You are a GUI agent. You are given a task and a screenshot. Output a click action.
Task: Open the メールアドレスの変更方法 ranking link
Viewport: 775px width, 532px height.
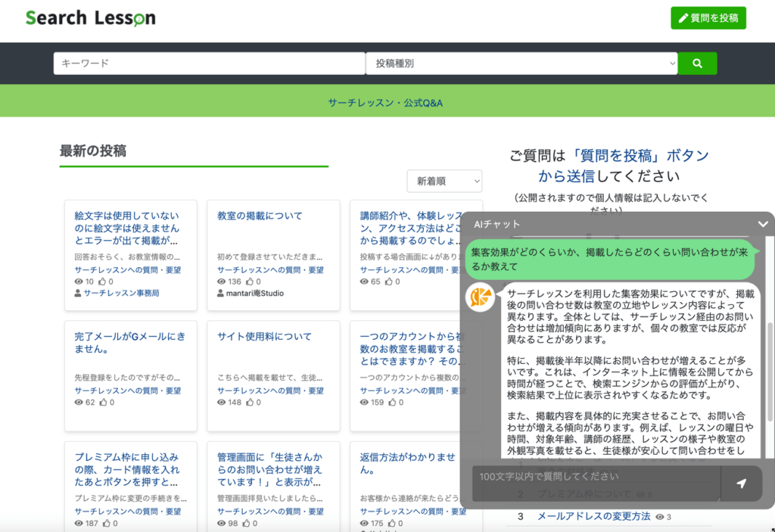tap(593, 516)
